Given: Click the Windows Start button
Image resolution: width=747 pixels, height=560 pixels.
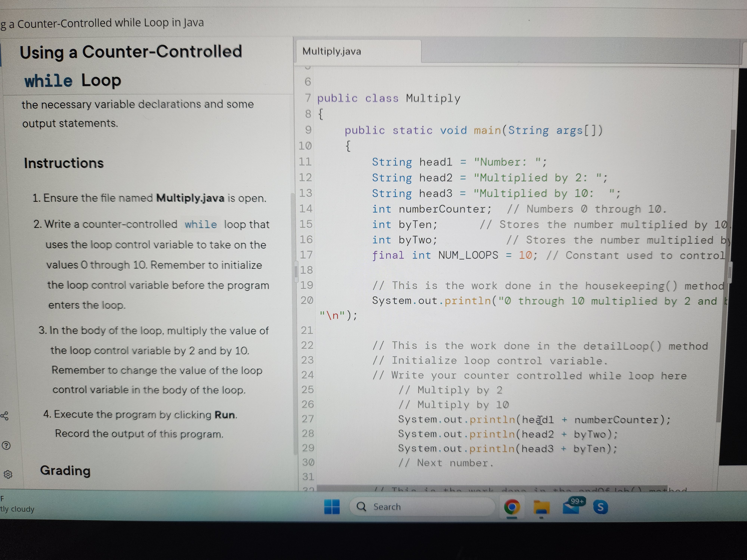Looking at the screenshot, I should coord(332,506).
